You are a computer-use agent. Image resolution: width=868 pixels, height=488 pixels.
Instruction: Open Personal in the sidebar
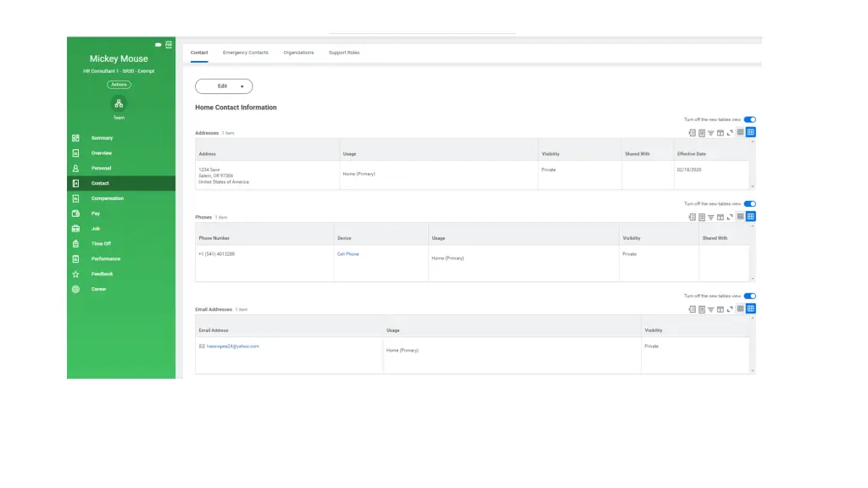coord(121,169)
